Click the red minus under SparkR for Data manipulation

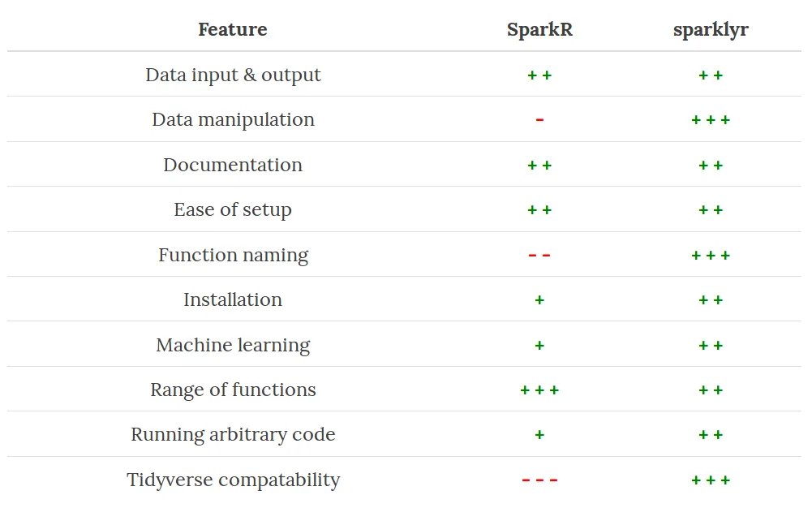[x=539, y=119]
